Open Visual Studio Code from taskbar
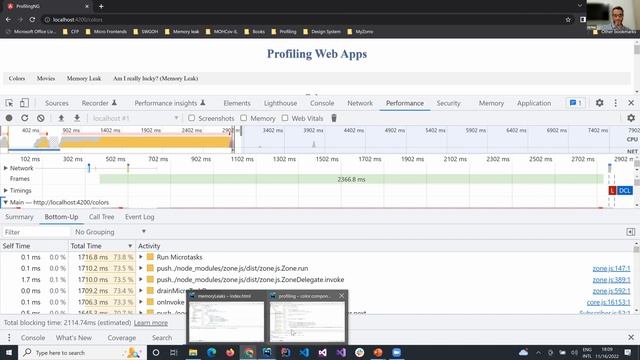Screen dimensions: 640x360 (304, 352)
